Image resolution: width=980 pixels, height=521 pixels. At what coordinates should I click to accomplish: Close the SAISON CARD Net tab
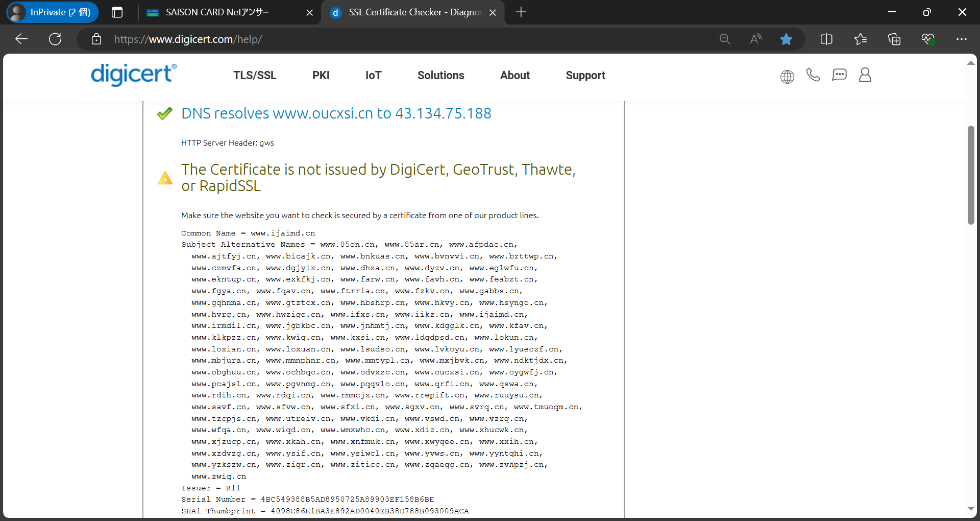click(x=309, y=13)
